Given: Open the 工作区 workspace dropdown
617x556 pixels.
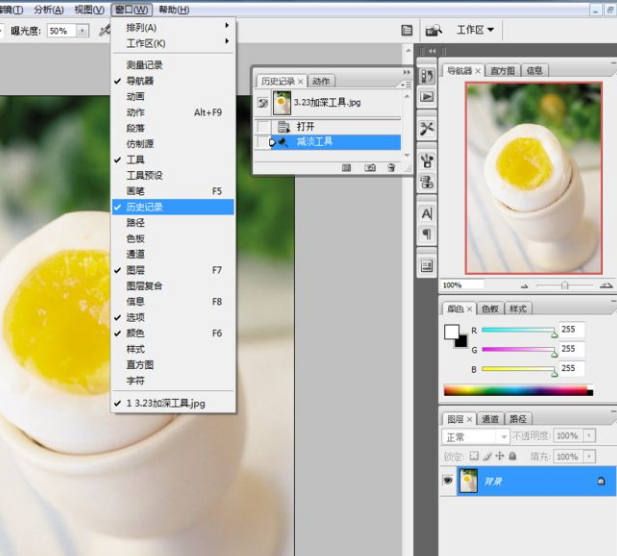Looking at the screenshot, I should point(475,30).
